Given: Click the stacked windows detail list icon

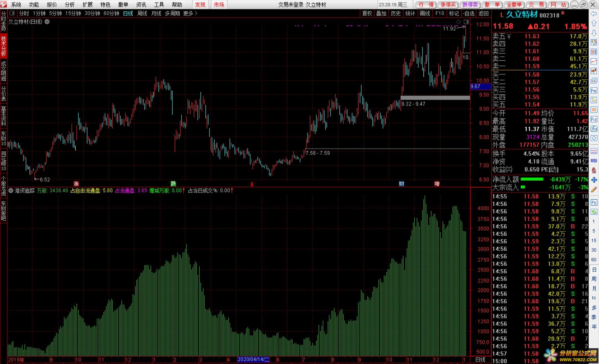Looking at the screenshot, I should 594,81.
